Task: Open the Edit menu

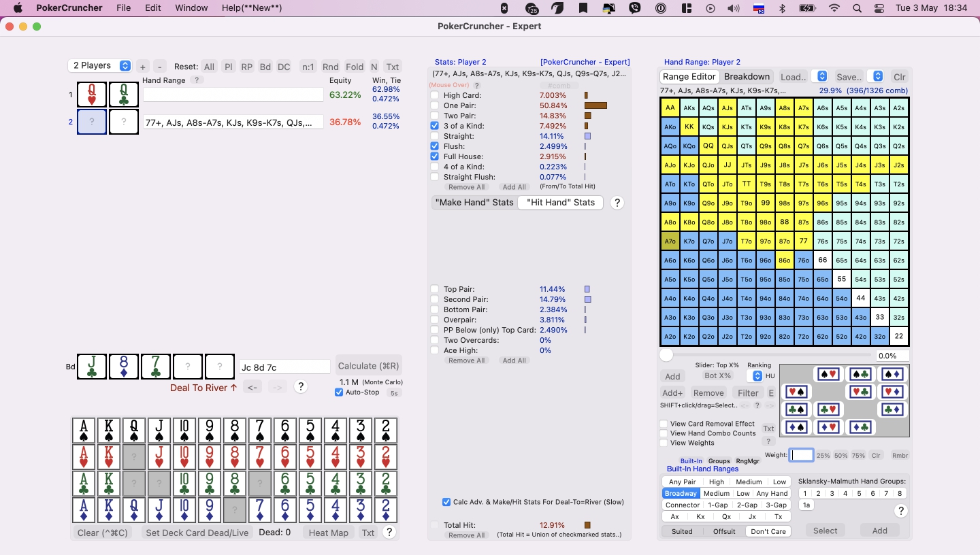Action: click(x=153, y=8)
